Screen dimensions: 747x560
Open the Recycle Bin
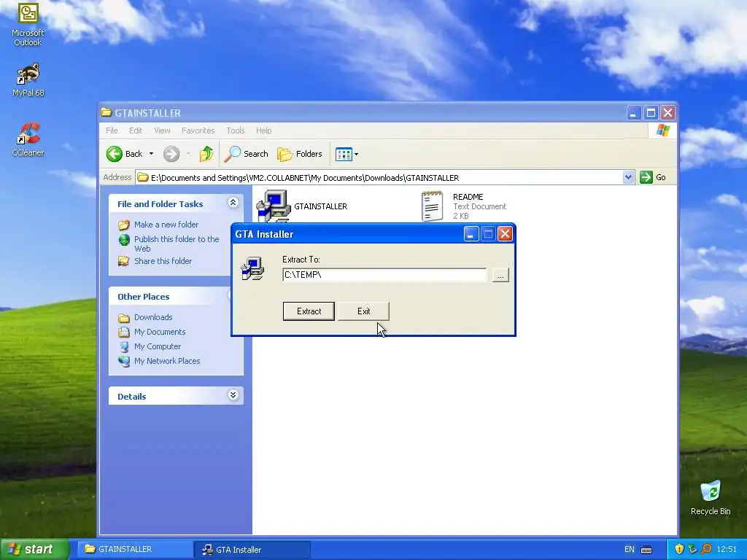pyautogui.click(x=711, y=498)
